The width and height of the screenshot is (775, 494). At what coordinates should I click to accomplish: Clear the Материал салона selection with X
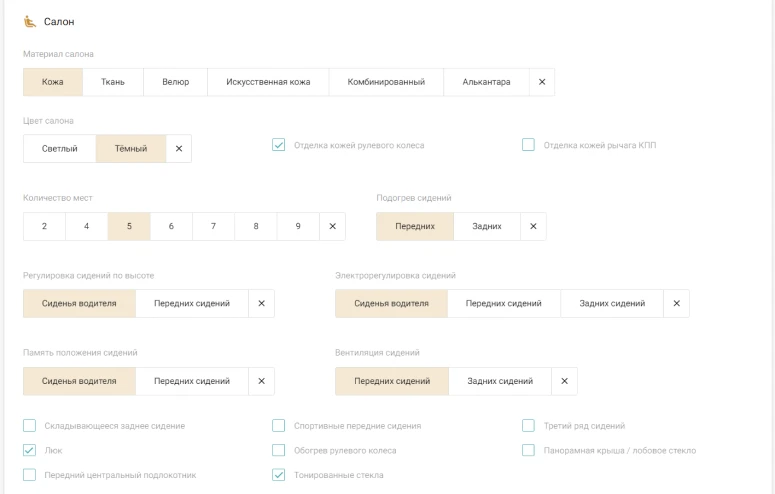(541, 82)
